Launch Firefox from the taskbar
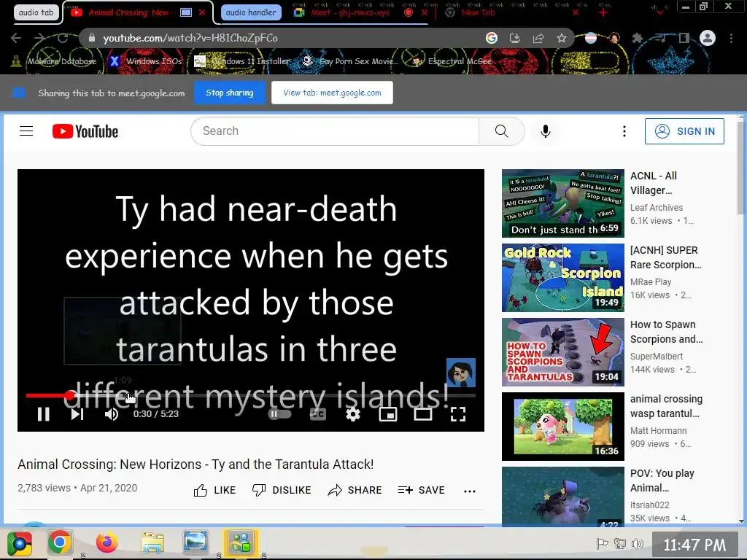Viewport: 747px width, 560px height. click(107, 542)
